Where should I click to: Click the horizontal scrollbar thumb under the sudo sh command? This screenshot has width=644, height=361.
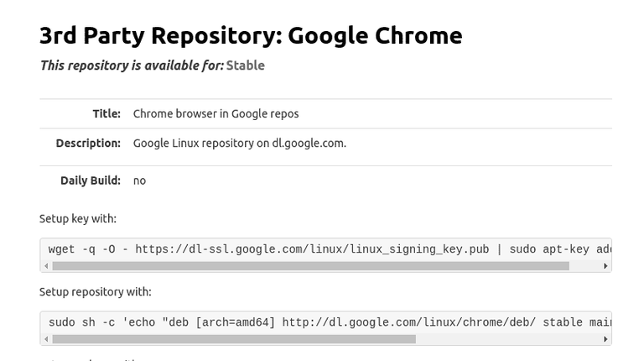click(x=233, y=339)
